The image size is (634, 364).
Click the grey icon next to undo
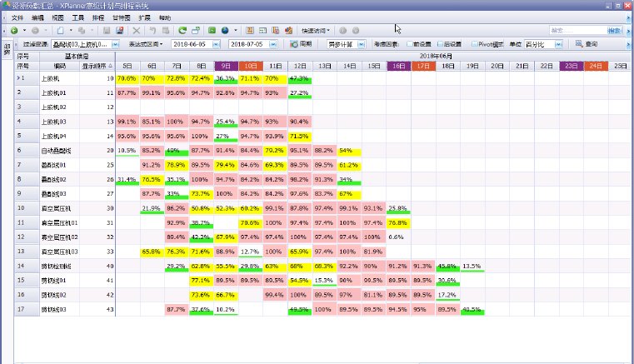(166, 30)
